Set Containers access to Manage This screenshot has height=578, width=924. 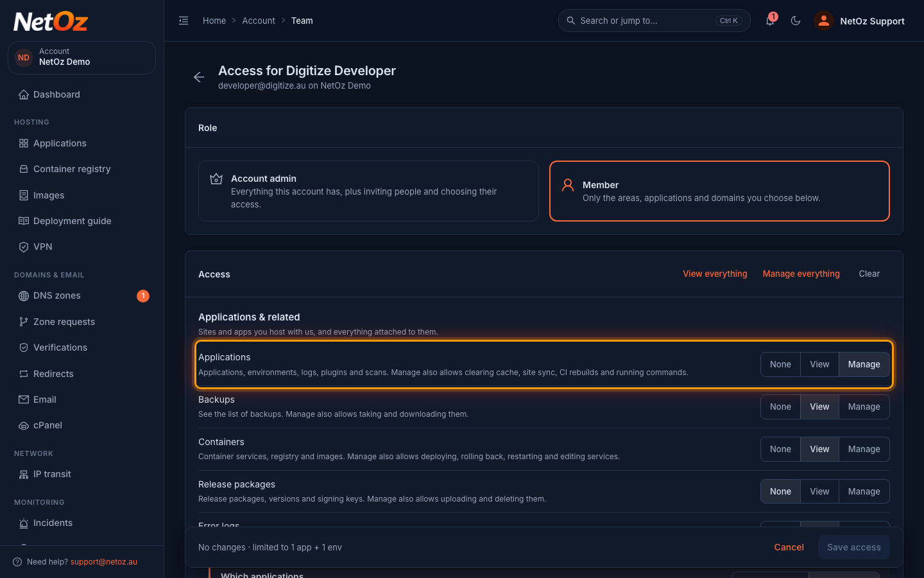tap(864, 449)
